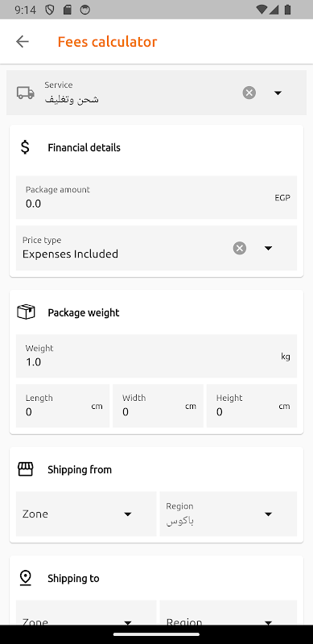Click the location pin beside Shipping to
This screenshot has height=644, width=313.
26,578
